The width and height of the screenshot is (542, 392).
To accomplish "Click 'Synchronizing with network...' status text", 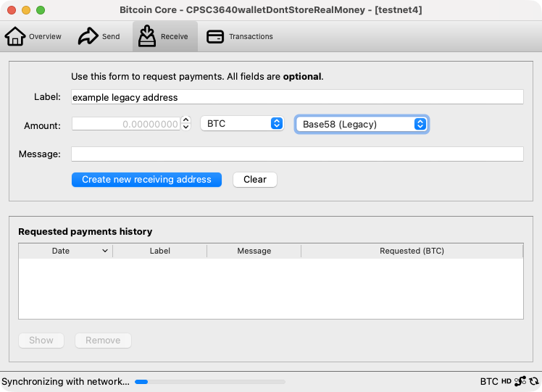I will click(x=66, y=382).
